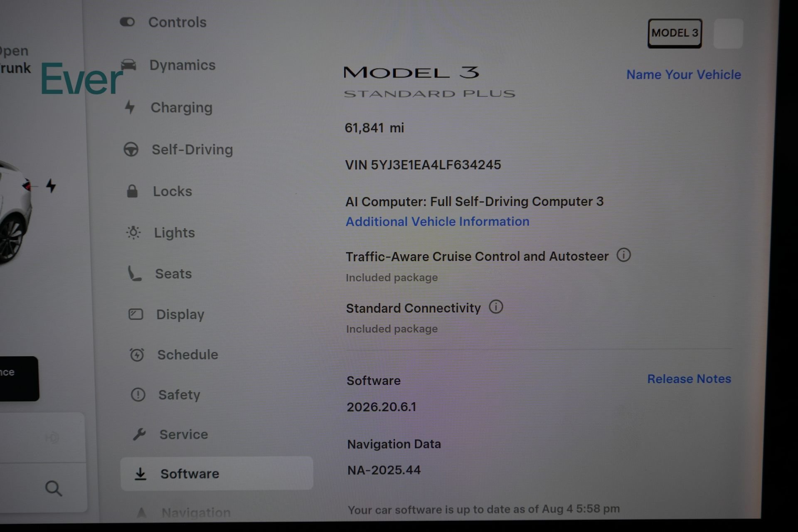Tap the VIN 5YJ3E1EA4LF634245 text
The height and width of the screenshot is (532, 798).
point(423,165)
